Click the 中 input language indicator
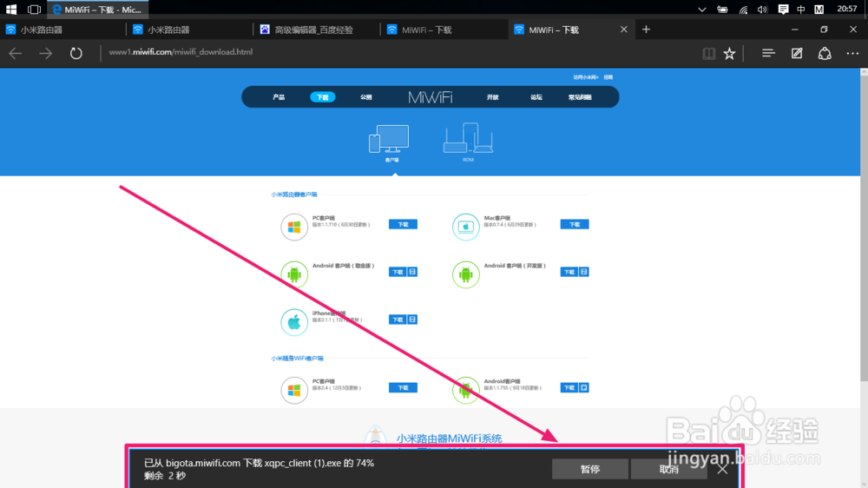The width and height of the screenshot is (868, 488). (x=801, y=10)
